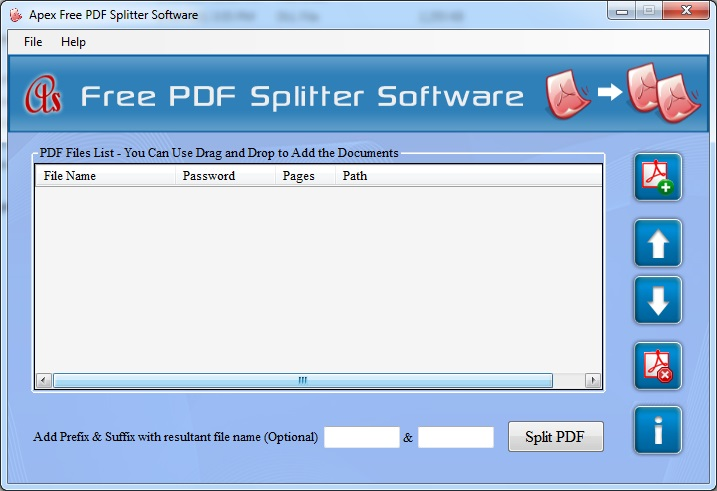Screen dimensions: 717x491
Task: Click the File Name column header
Action: tap(106, 176)
